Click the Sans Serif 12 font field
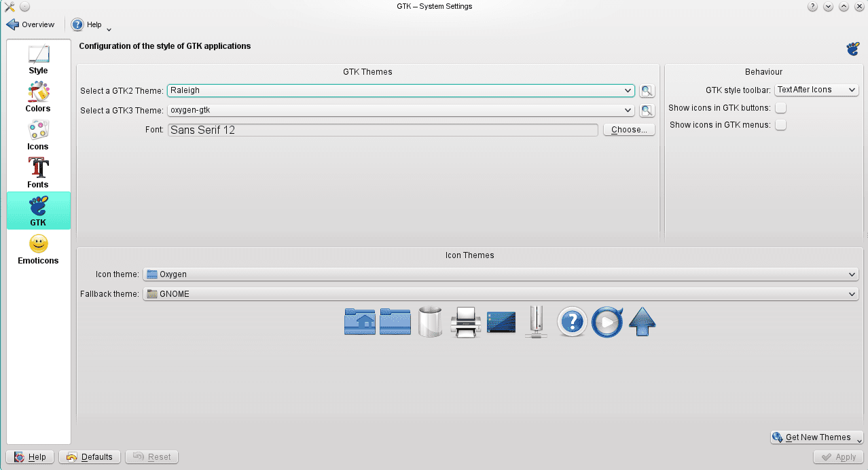The width and height of the screenshot is (868, 470). [382, 130]
